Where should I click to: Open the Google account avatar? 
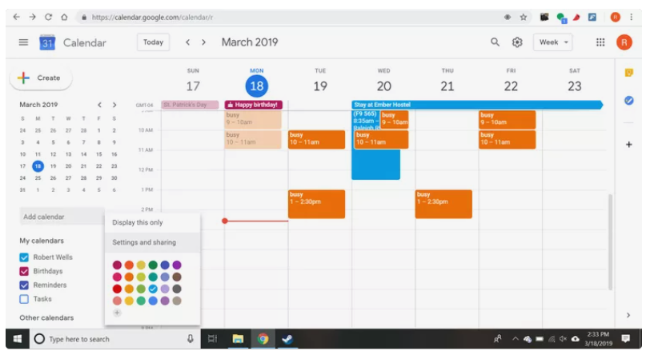click(624, 42)
